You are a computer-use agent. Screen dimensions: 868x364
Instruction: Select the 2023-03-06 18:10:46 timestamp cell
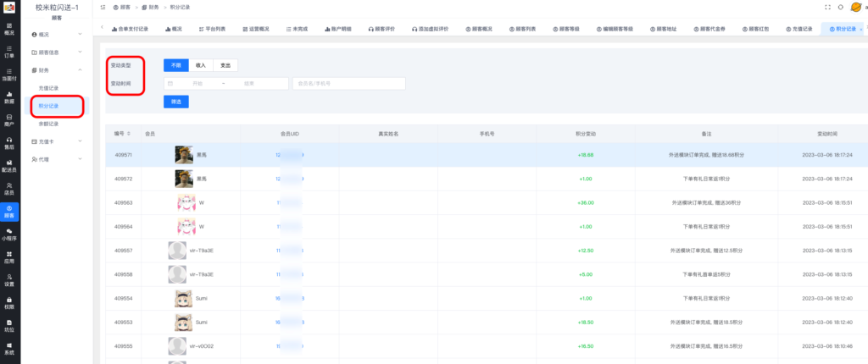827,345
